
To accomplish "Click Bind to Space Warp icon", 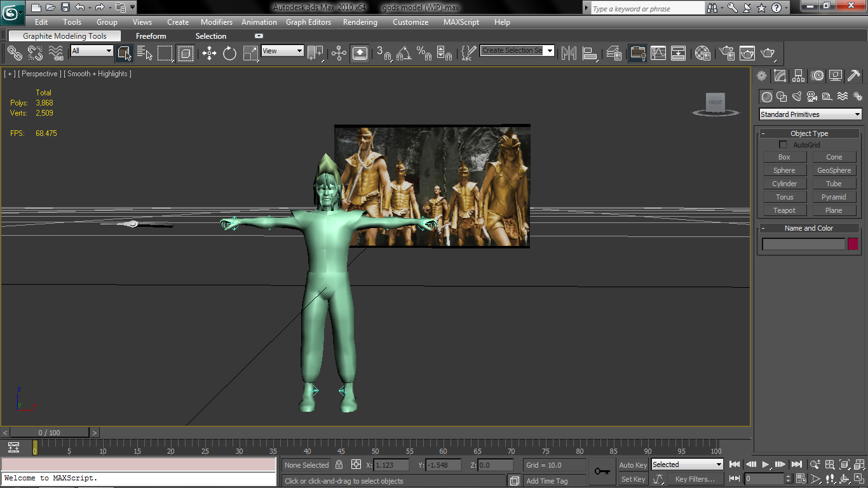I will [56, 53].
